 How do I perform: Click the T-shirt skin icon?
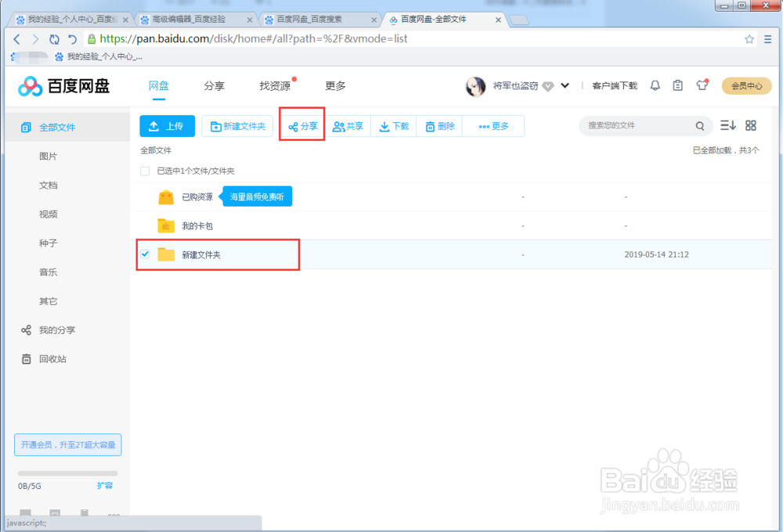pos(702,85)
